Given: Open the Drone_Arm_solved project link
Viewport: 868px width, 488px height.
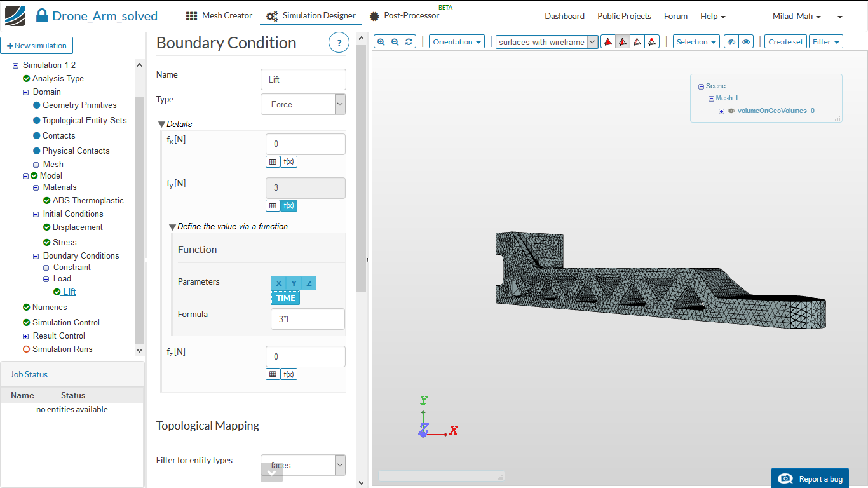Looking at the screenshot, I should click(x=105, y=16).
